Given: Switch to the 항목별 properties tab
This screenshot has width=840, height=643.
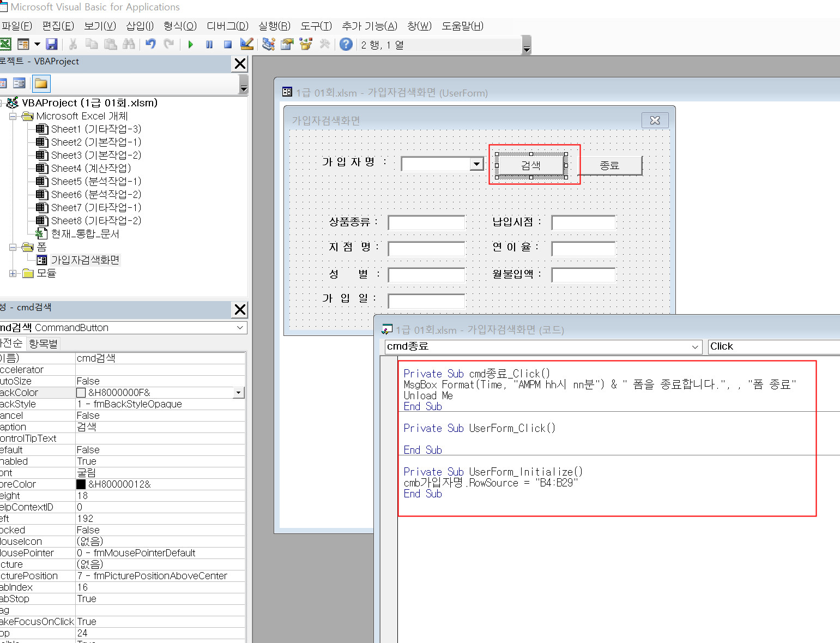Looking at the screenshot, I should point(43,344).
